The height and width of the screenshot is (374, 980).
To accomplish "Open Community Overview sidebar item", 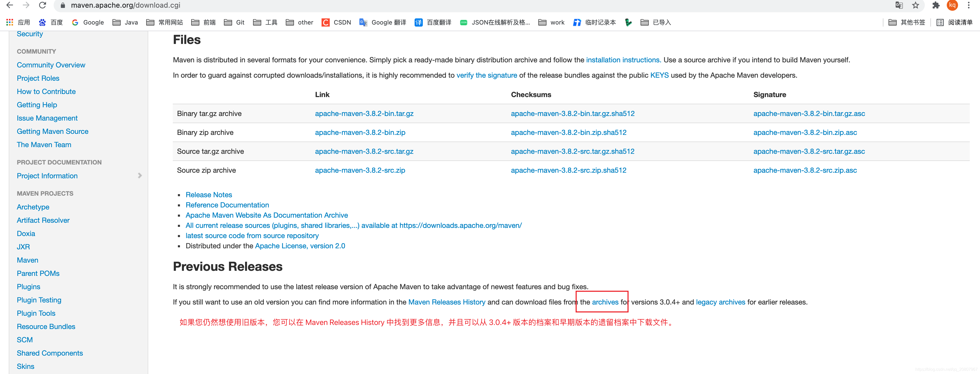I will [51, 65].
